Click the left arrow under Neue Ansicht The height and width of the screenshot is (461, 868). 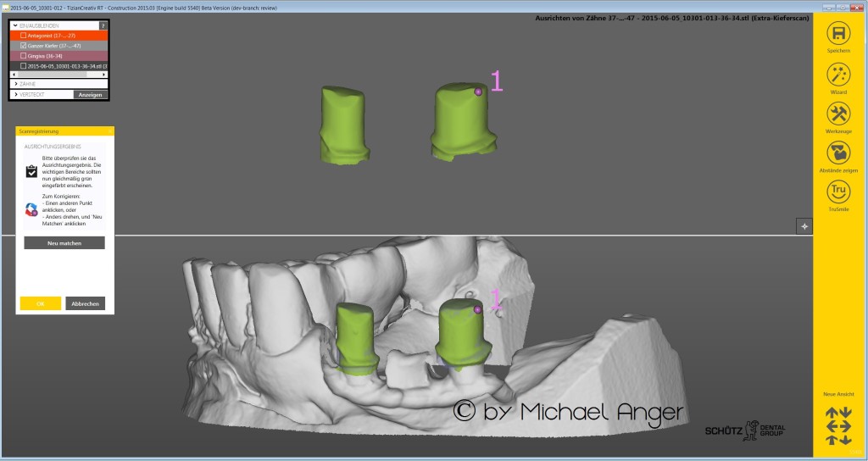tap(832, 426)
